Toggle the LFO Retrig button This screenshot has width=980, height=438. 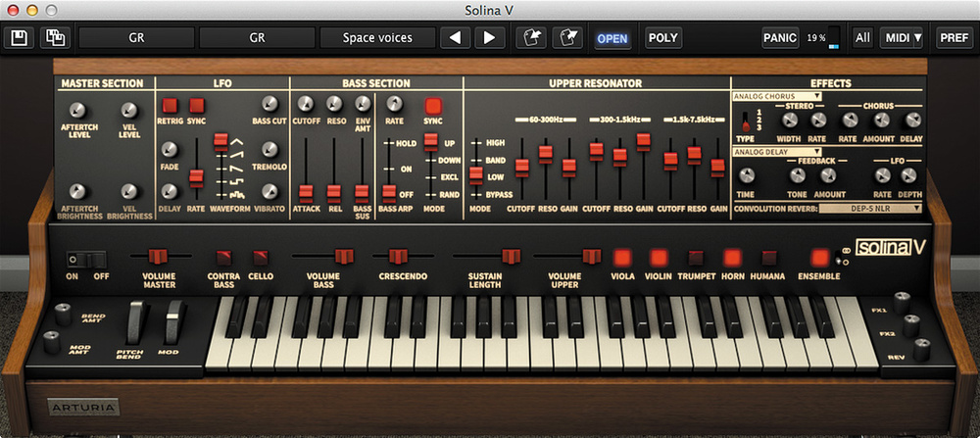click(170, 105)
